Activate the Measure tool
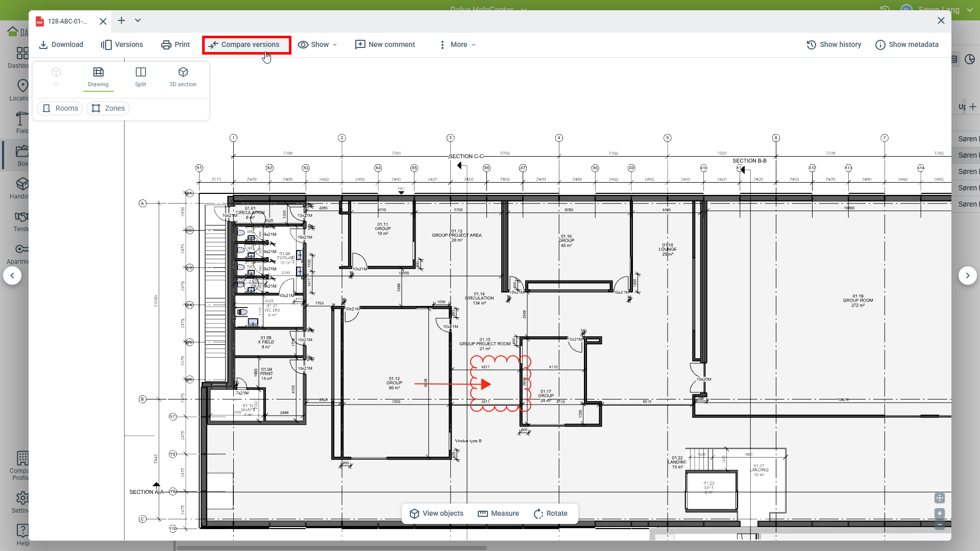This screenshot has height=551, width=980. click(x=498, y=514)
